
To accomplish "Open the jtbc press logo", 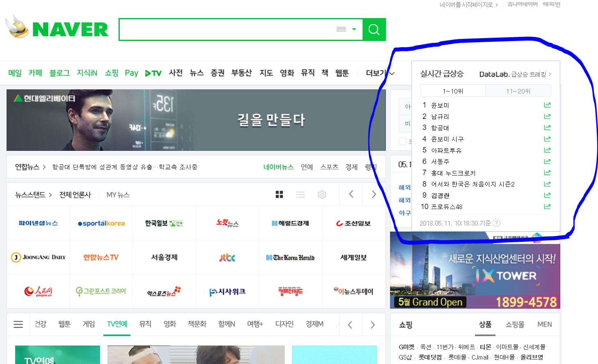I will [x=227, y=257].
